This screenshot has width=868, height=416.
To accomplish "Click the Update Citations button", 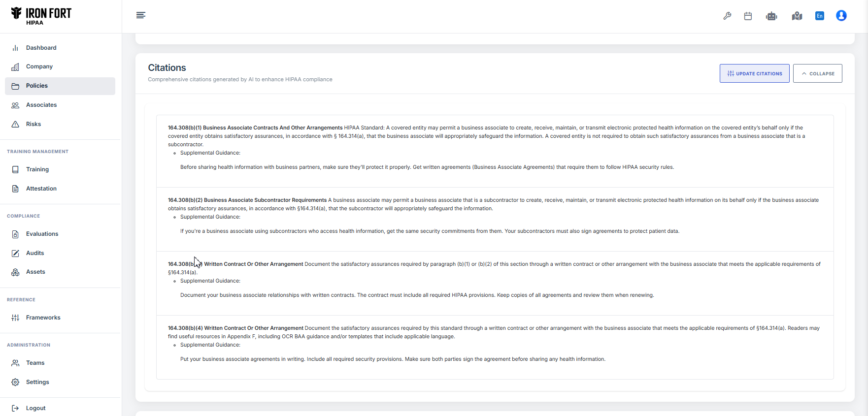I will 754,73.
